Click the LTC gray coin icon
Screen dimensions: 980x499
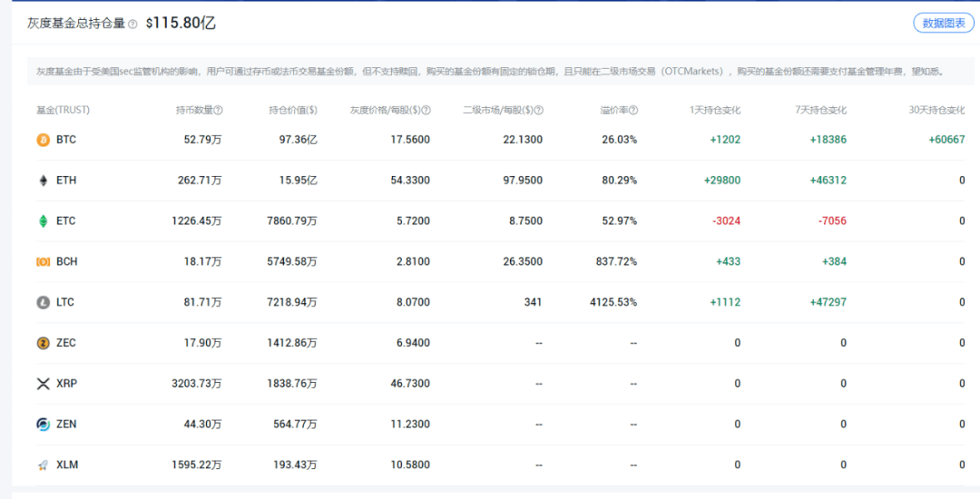point(44,302)
